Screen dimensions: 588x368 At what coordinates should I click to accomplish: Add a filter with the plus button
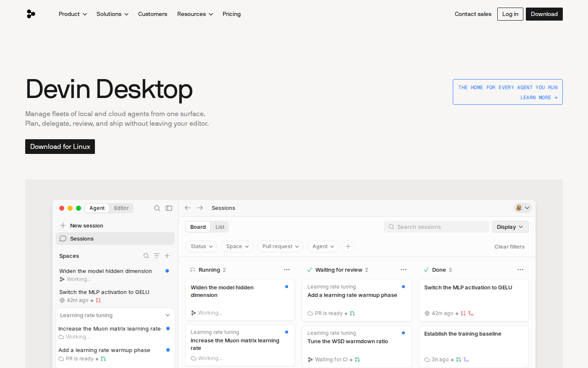click(348, 246)
